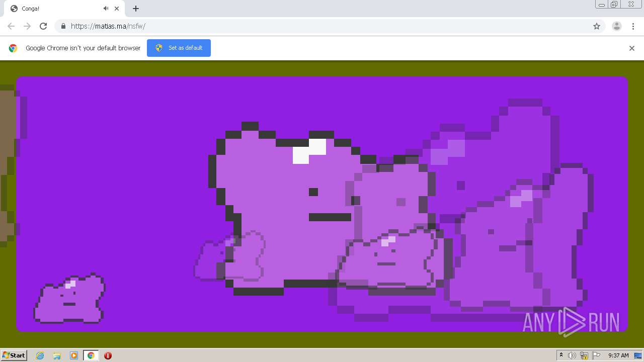Click the Show desktop tray icon

[637, 355]
